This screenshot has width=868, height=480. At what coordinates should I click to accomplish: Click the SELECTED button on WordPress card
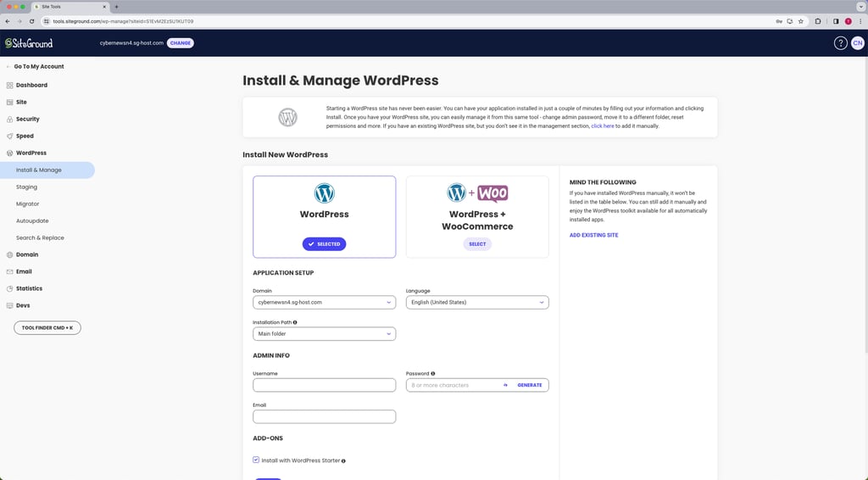coord(324,244)
